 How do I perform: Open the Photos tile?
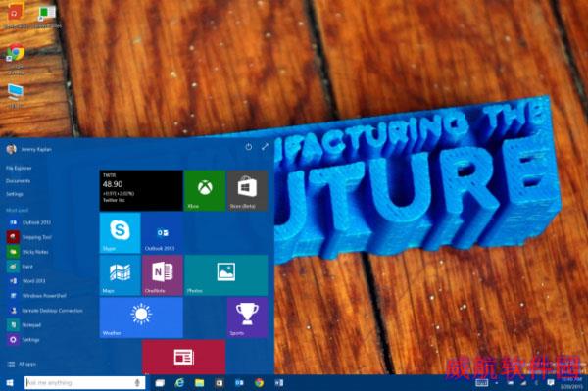226,275
